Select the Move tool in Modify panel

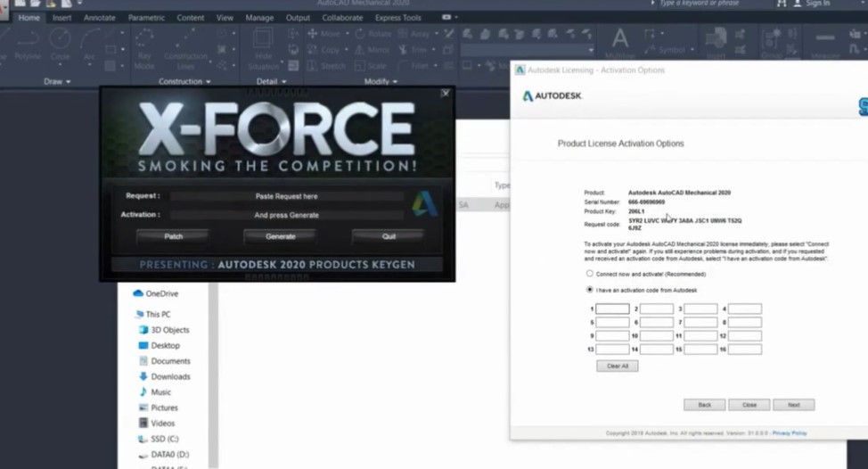click(x=324, y=34)
